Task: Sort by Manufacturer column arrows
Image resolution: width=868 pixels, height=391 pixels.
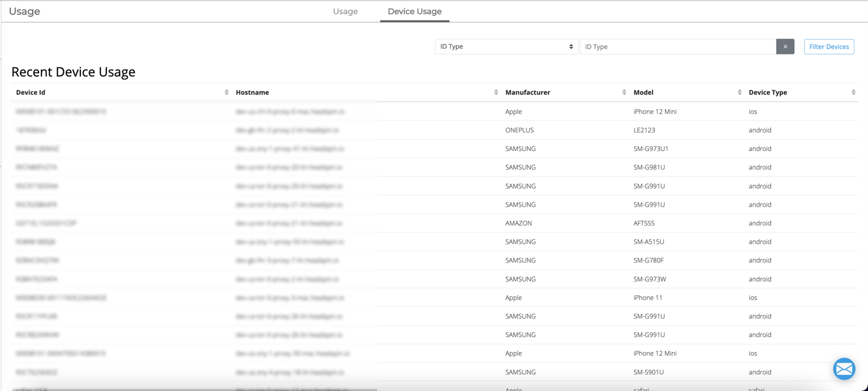Action: (x=624, y=92)
